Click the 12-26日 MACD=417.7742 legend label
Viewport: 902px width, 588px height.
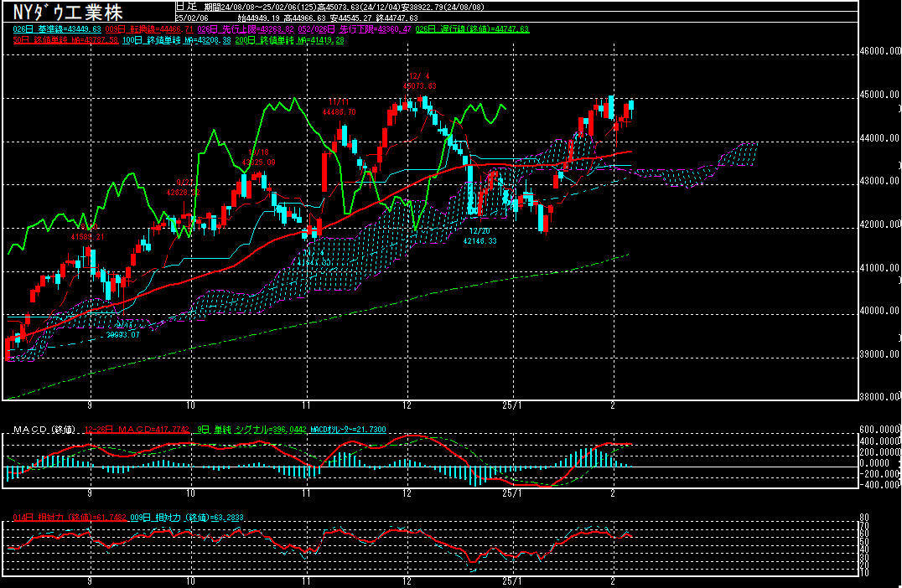point(137,430)
